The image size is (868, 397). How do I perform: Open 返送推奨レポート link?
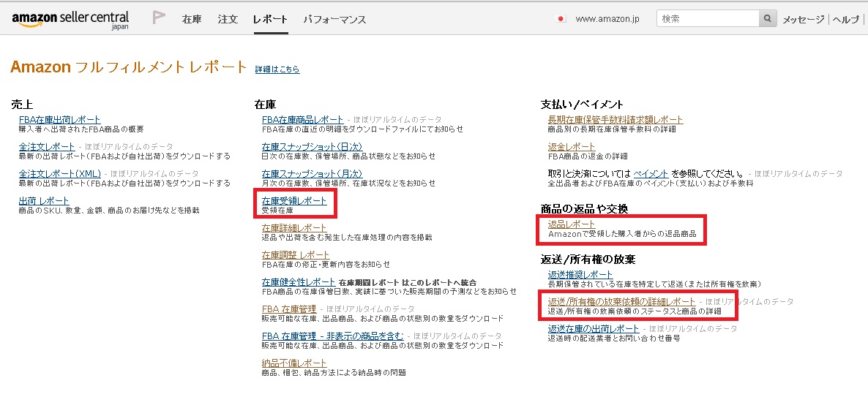click(580, 274)
